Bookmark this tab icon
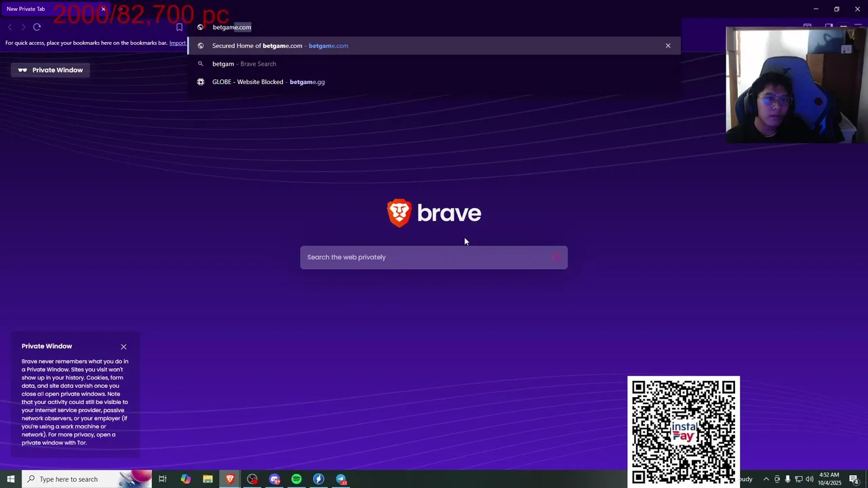Screen dimensions: 868x488 click(x=179, y=27)
